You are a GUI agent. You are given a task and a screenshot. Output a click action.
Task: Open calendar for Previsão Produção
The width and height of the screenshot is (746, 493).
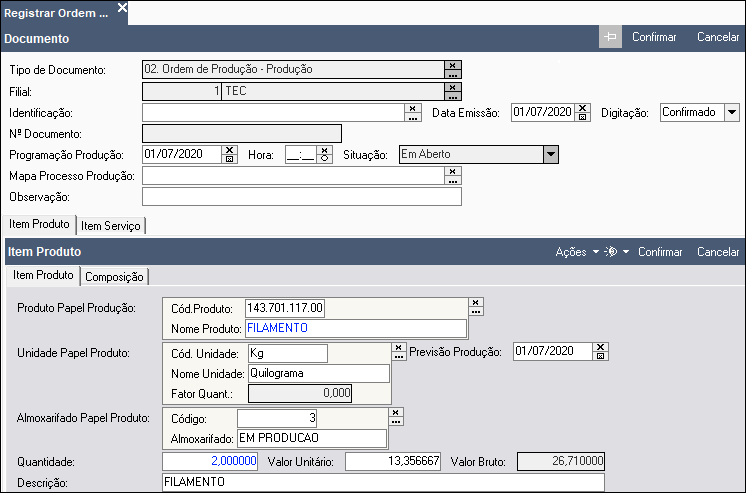pyautogui.click(x=600, y=356)
